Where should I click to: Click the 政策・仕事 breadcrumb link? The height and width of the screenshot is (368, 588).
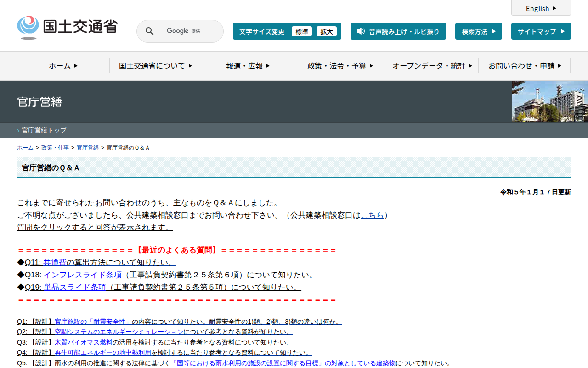(x=55, y=148)
